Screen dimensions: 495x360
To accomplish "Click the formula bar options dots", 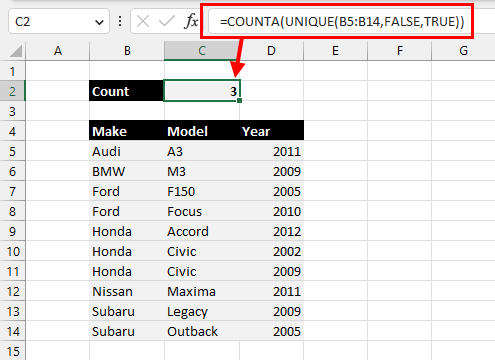I will pos(120,22).
